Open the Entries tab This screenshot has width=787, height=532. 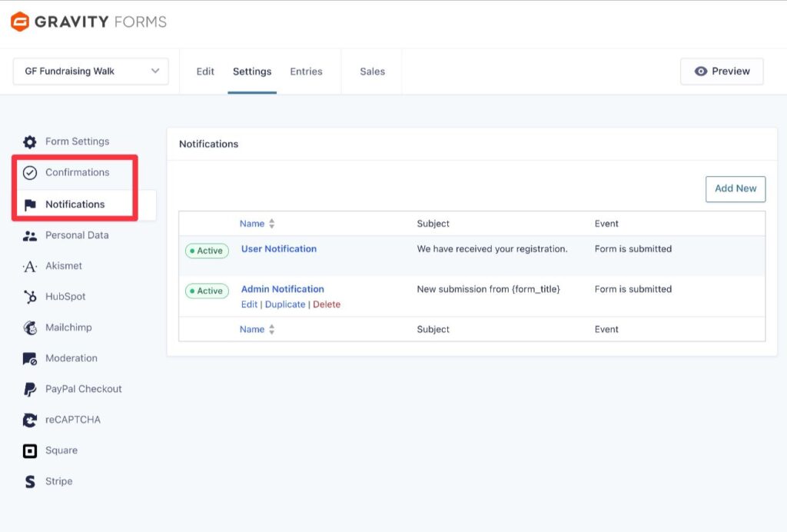[x=306, y=71]
